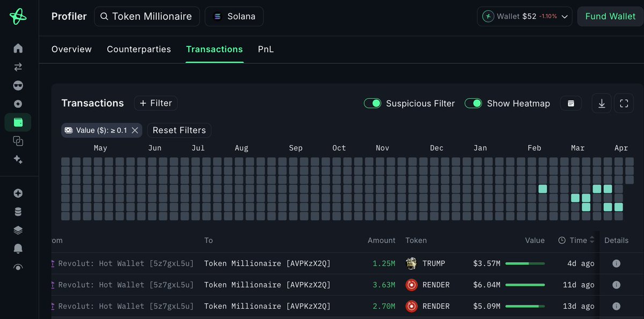Click the bell notifications icon

click(x=18, y=248)
